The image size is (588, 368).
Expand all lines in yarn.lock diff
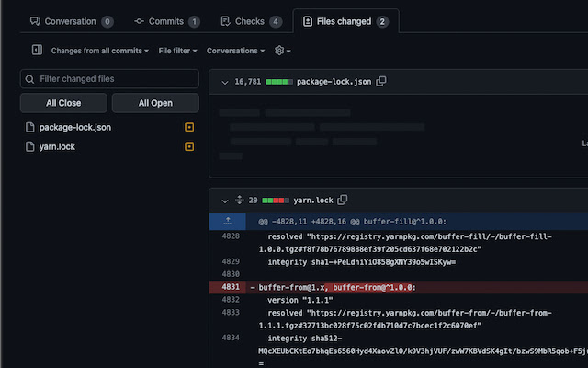(239, 200)
